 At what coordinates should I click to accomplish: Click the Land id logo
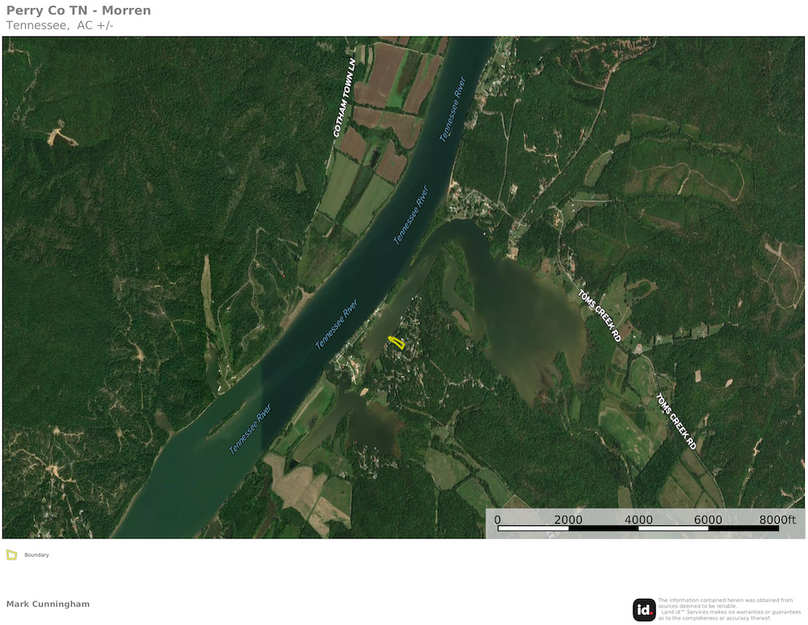click(644, 609)
